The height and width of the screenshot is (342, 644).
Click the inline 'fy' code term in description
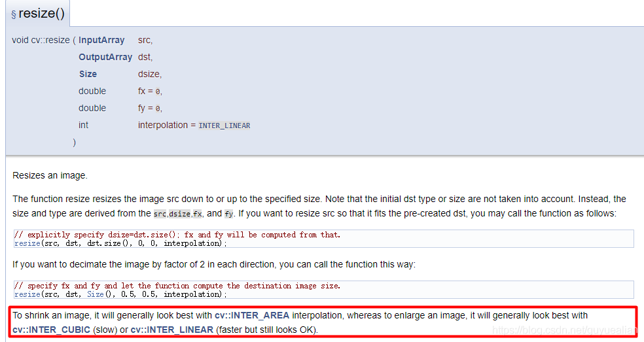point(228,214)
